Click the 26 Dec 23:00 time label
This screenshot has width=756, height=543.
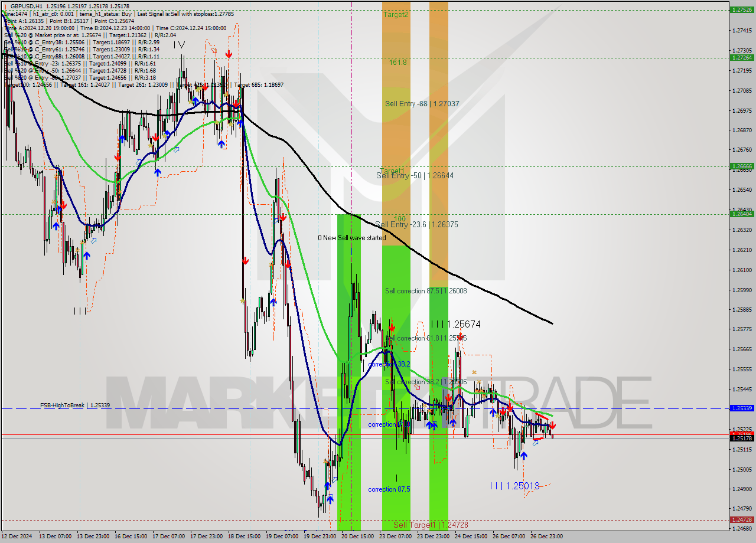point(546,537)
